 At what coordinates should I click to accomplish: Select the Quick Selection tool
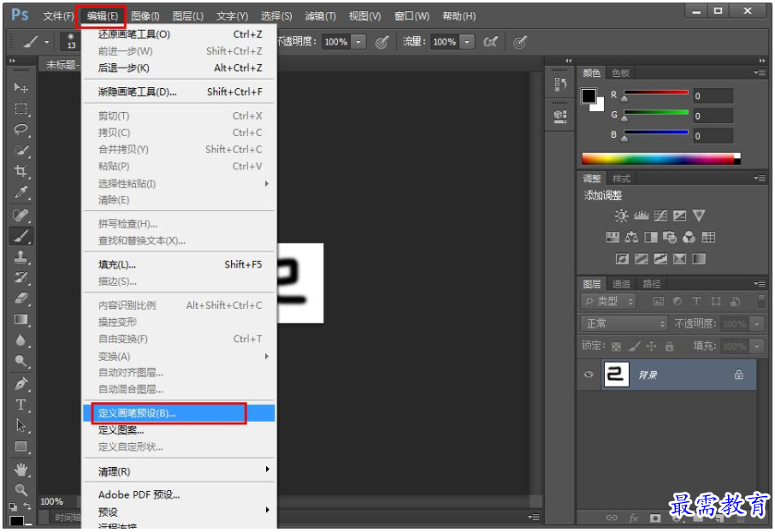pyautogui.click(x=21, y=151)
